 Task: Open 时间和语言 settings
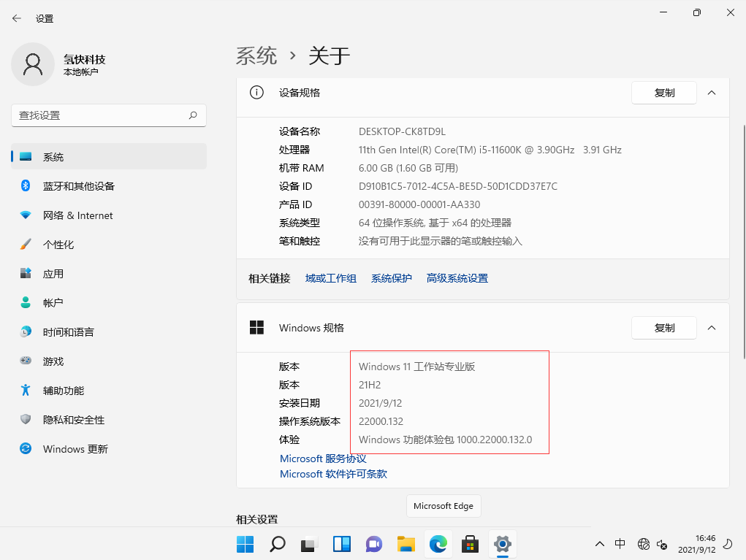point(109,331)
